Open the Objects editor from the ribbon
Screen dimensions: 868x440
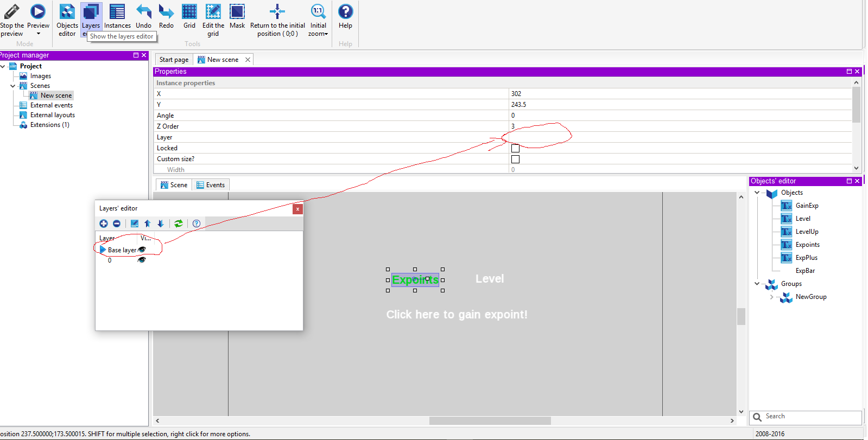coord(67,19)
